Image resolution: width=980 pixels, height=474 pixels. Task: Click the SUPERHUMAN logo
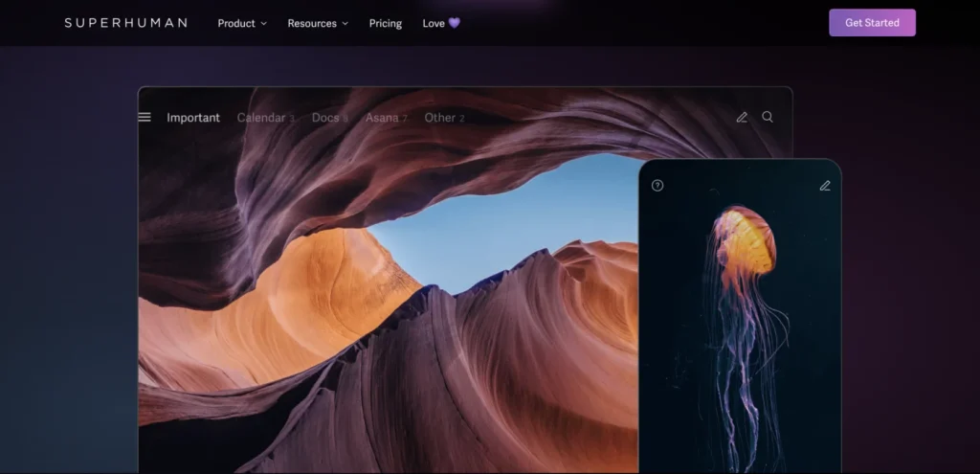[x=125, y=23]
